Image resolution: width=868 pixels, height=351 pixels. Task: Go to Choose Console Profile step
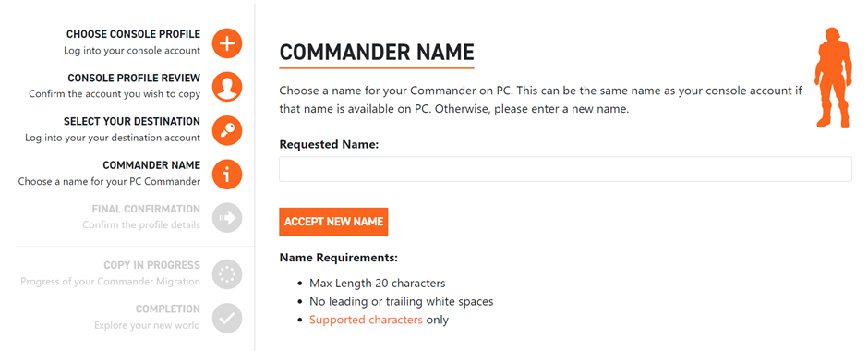[x=133, y=34]
